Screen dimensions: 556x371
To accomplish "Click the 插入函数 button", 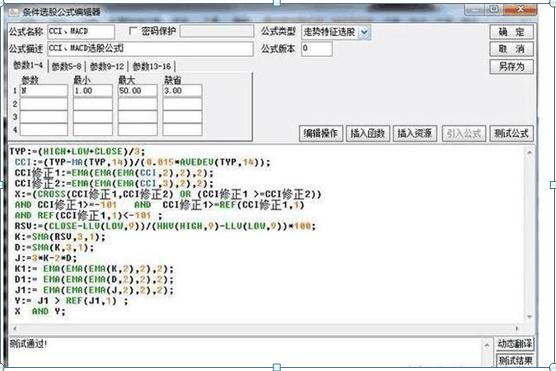I will 368,133.
